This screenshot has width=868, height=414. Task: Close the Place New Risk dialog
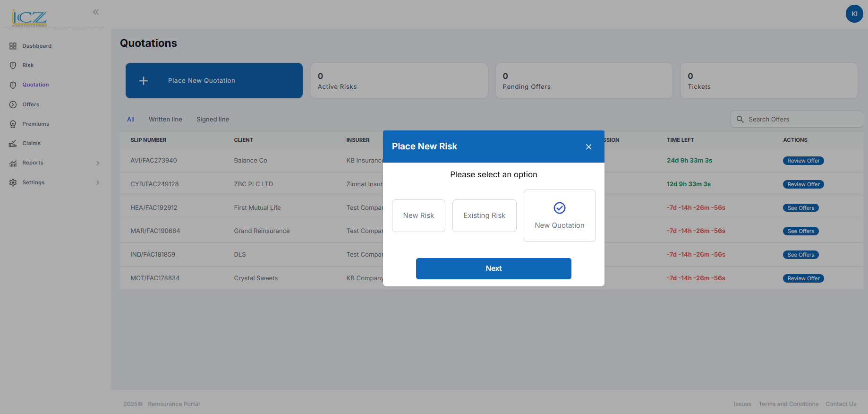588,147
